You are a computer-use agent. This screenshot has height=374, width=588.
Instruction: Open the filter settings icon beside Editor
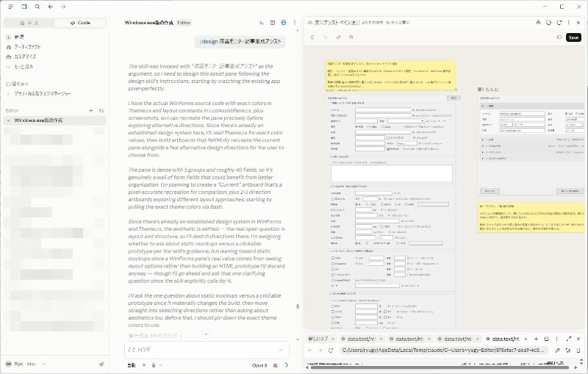pos(101,110)
